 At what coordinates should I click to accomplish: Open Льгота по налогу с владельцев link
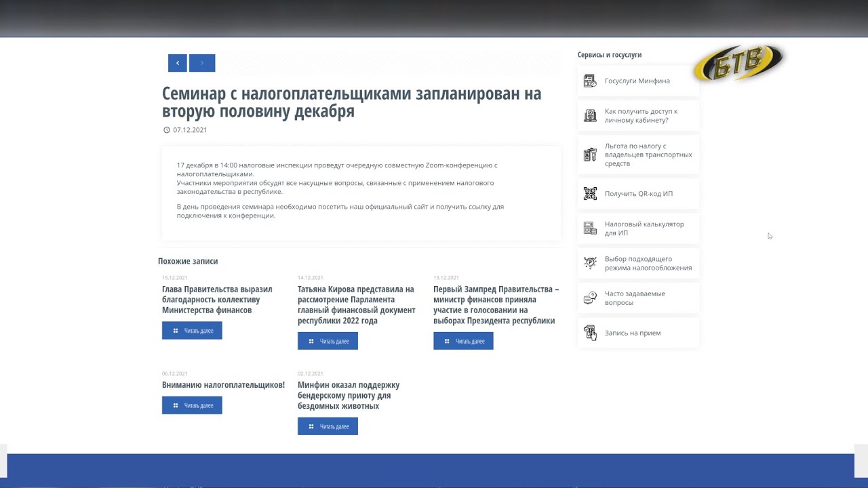click(x=648, y=155)
